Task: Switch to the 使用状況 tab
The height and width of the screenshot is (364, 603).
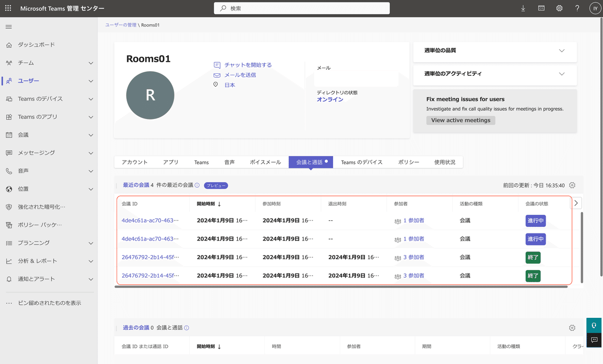Action: (445, 162)
